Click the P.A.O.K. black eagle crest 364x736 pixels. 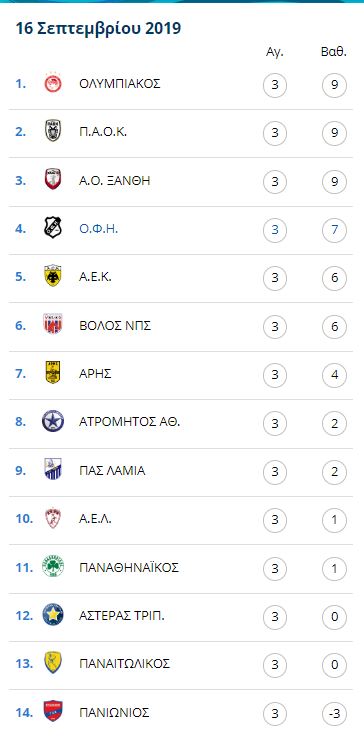[53, 132]
